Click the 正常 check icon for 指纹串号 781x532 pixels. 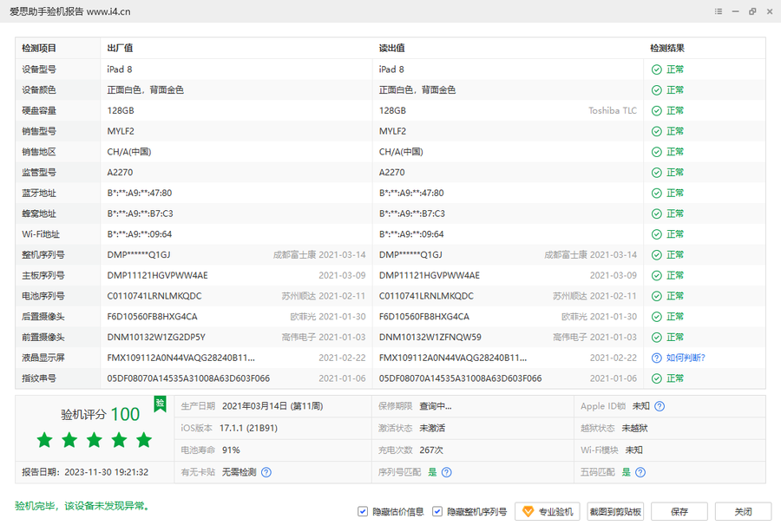click(x=657, y=378)
